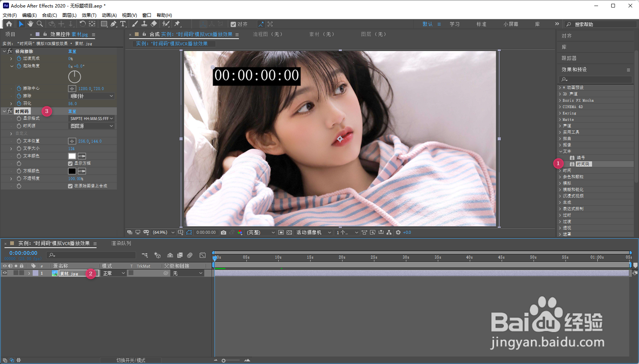Switch to the 渲染队列 tab
Image resolution: width=639 pixels, height=364 pixels.
(120, 243)
